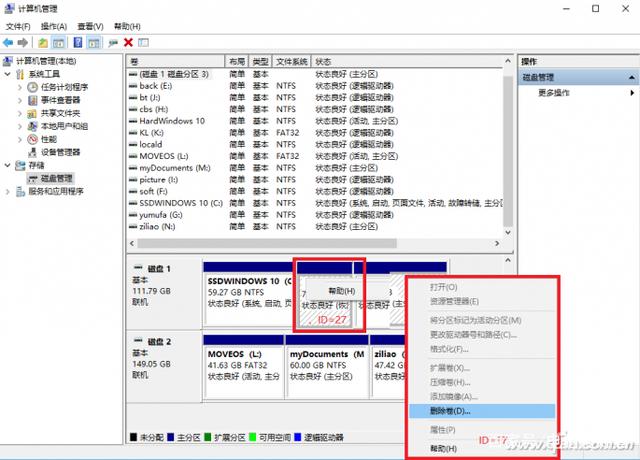Viewport: 640px width, 460px height.
Task: Click the Show/Hide action pane icon
Action: [x=94, y=42]
